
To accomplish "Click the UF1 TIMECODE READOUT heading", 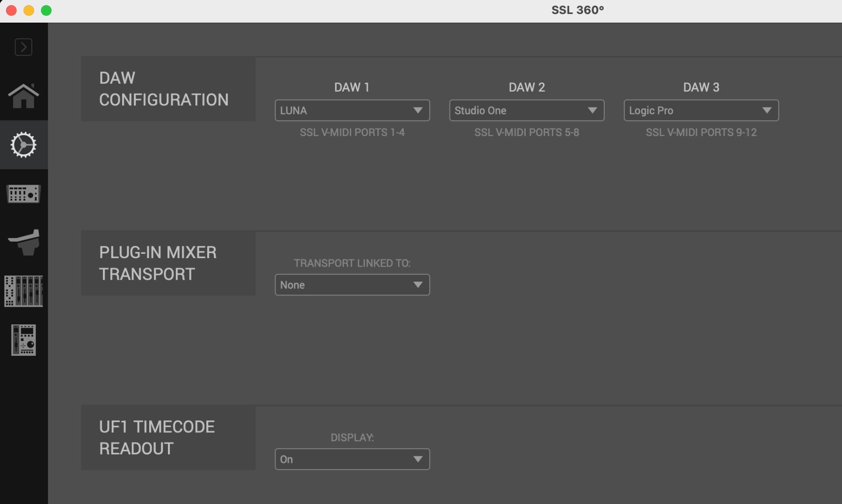I will (157, 438).
